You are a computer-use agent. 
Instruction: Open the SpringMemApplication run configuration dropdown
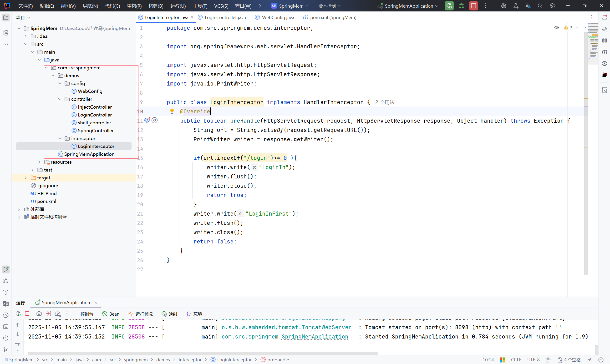coord(409,6)
